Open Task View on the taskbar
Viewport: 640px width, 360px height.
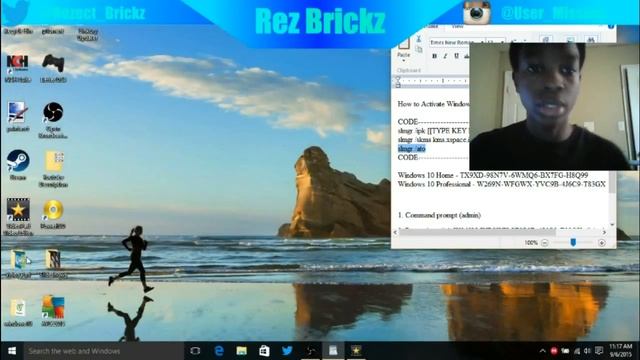195,351
